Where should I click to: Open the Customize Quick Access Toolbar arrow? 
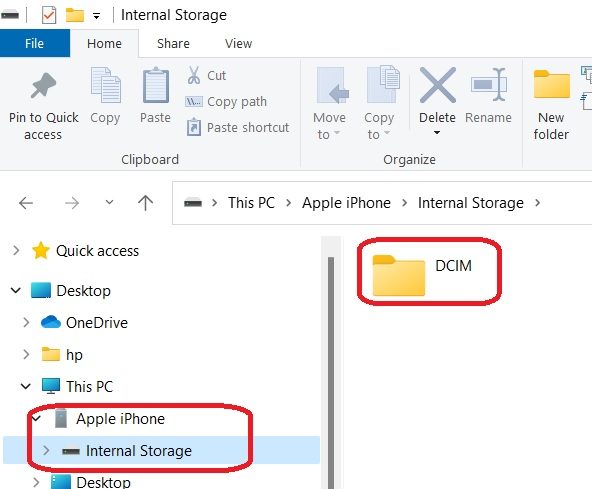coord(97,16)
